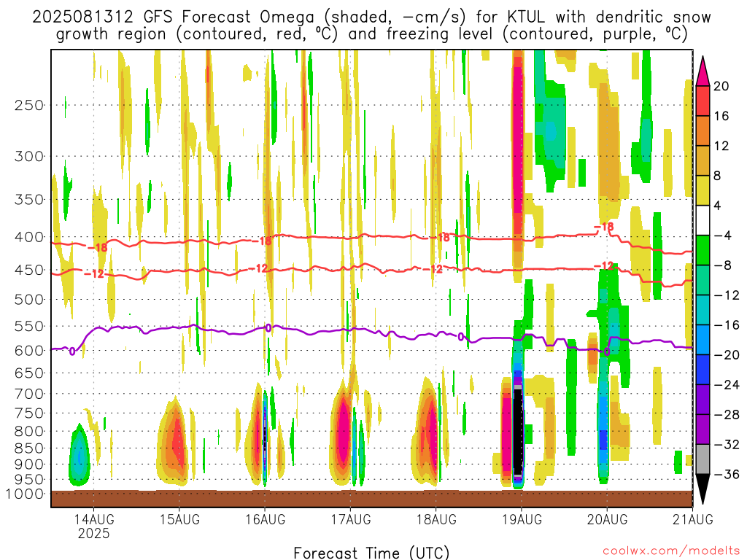This screenshot has width=747, height=560.
Task: Click the teal-green legend swatch between -12 and -8
Action: (703, 280)
